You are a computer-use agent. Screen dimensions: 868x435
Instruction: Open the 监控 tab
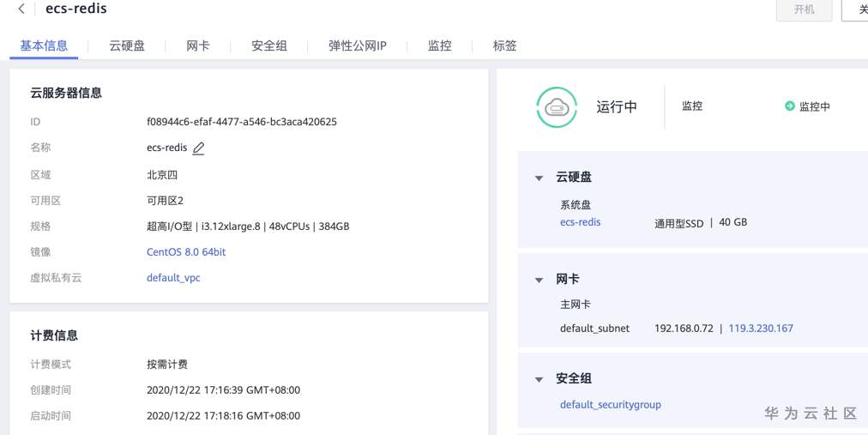(x=439, y=45)
